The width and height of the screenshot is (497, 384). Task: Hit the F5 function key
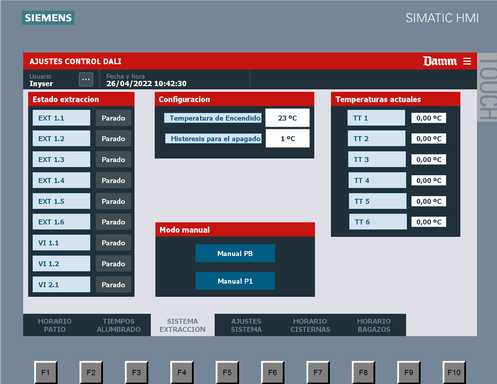pos(227,372)
